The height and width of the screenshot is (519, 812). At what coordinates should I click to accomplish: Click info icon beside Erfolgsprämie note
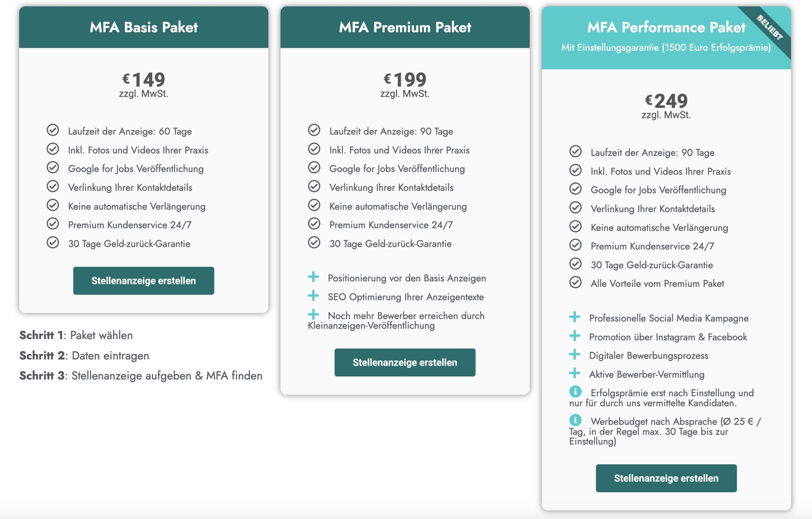[575, 391]
